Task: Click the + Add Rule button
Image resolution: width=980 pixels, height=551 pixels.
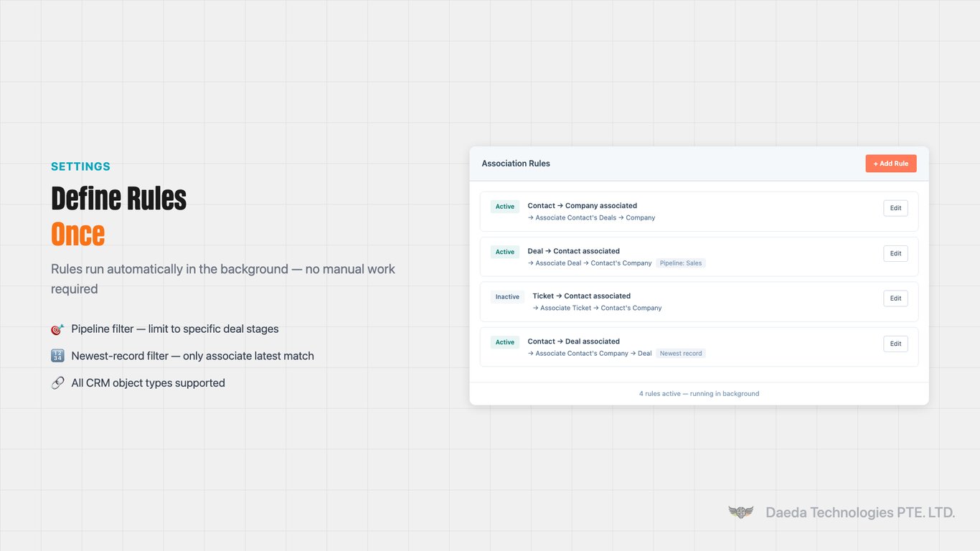Action: (x=891, y=163)
